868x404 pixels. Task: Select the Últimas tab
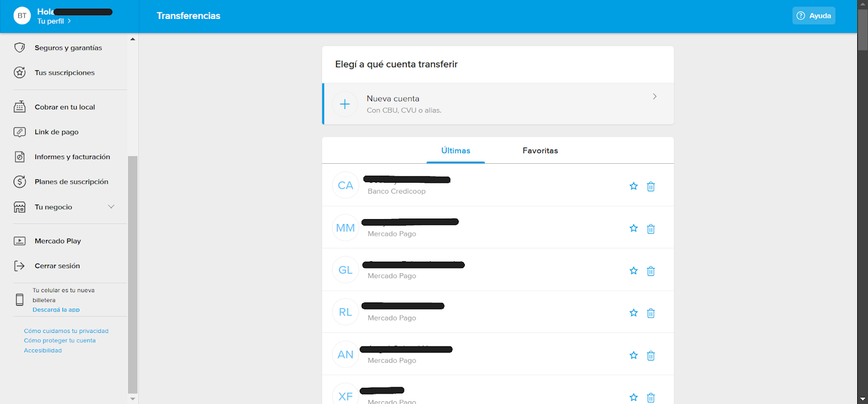455,151
